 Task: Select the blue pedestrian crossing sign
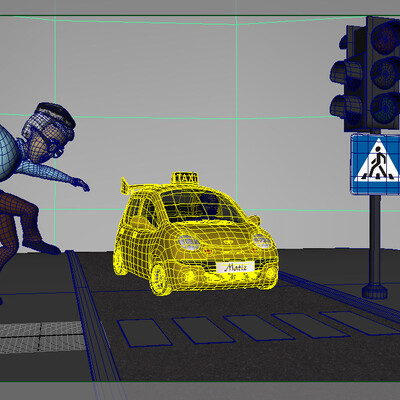pyautogui.click(x=375, y=164)
